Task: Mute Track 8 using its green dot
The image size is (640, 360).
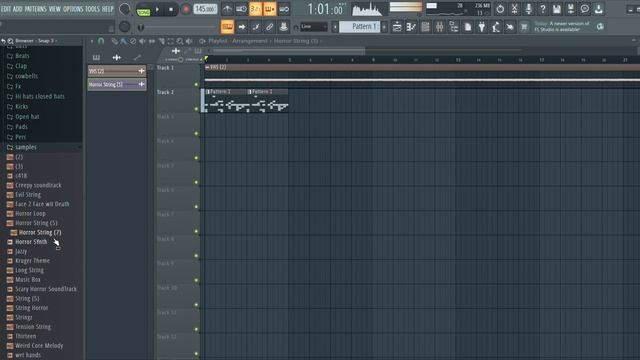Action: [196, 256]
